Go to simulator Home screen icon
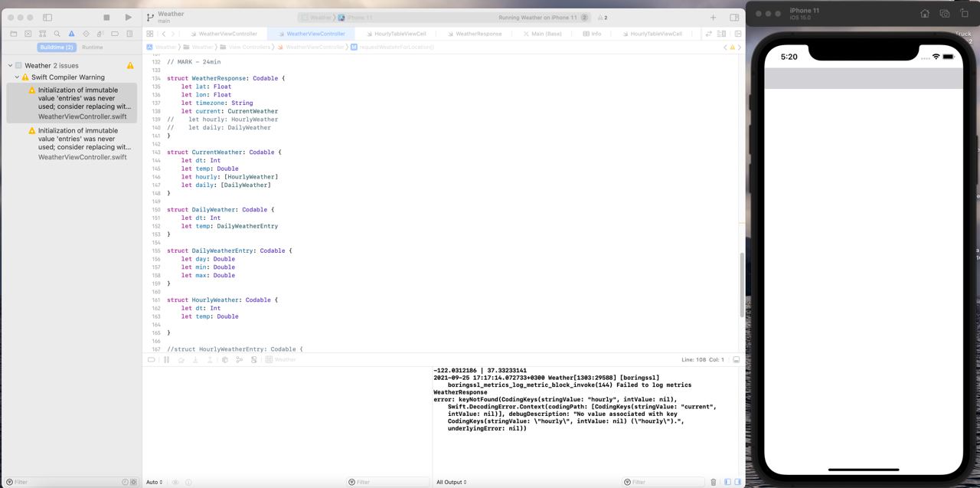980x488 pixels. click(925, 14)
